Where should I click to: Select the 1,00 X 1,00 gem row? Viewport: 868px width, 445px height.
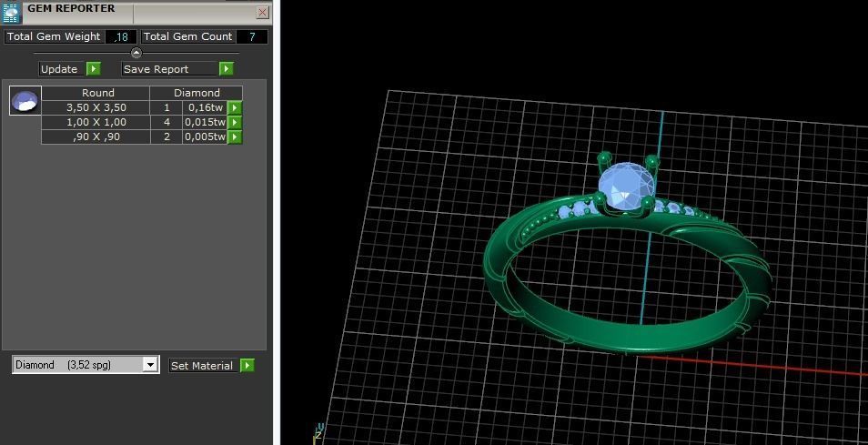point(142,122)
